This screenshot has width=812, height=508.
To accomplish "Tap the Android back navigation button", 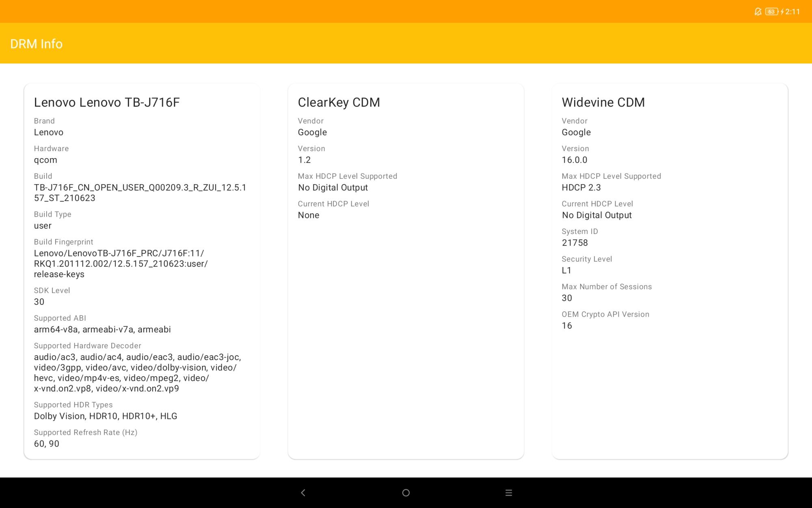I will click(303, 493).
